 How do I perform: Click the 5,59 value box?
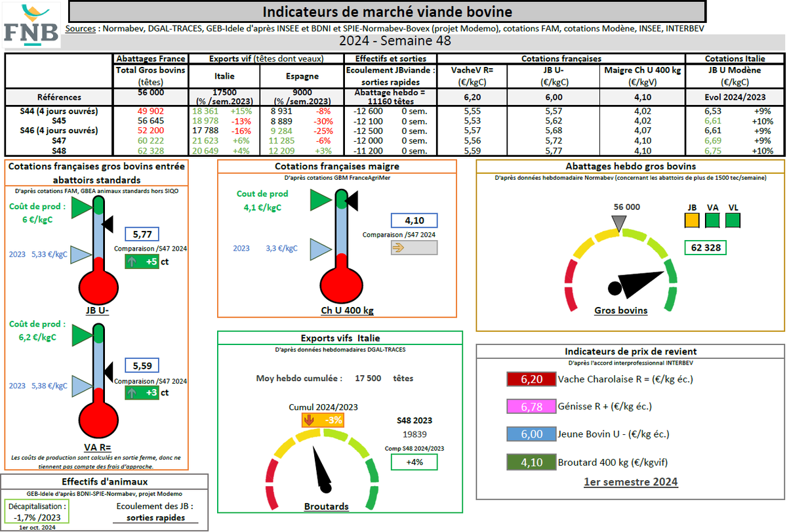(142, 366)
